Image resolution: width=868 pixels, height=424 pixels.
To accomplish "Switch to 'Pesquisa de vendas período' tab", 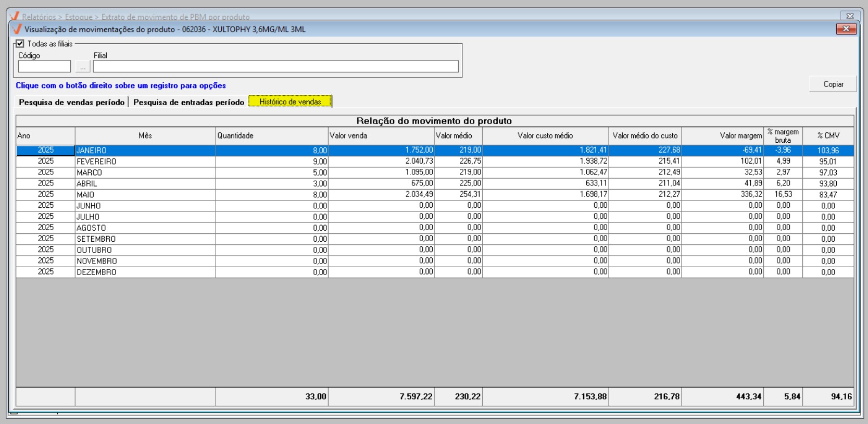I will [71, 102].
